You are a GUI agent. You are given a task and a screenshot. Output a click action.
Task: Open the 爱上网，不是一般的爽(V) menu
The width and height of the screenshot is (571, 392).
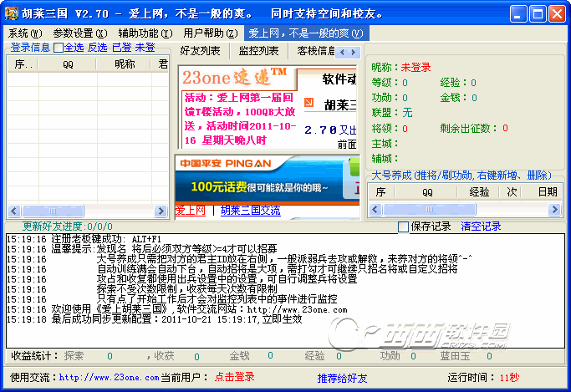point(306,33)
